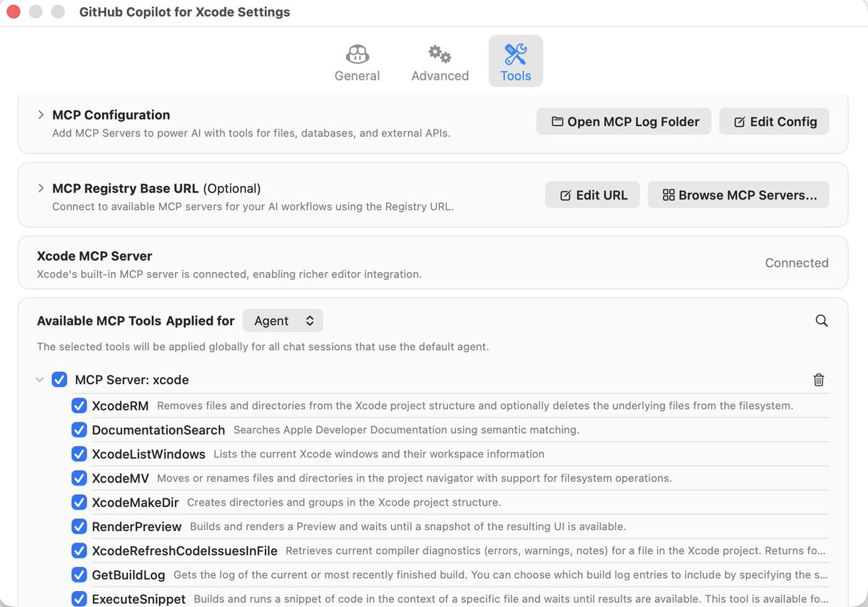This screenshot has height=607, width=868.
Task: Toggle the RenderPreview tool checkbox
Action: click(80, 527)
